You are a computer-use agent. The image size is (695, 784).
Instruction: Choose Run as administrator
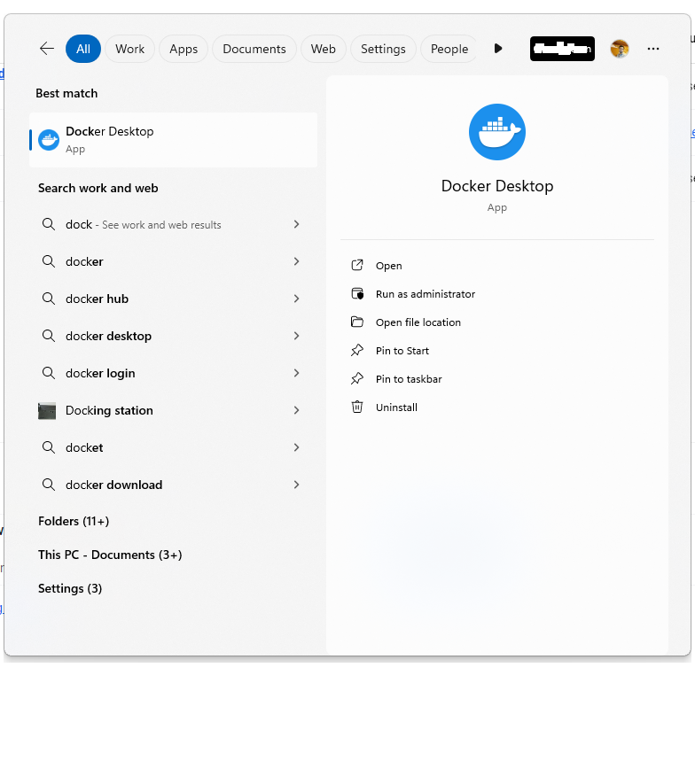pyautogui.click(x=426, y=294)
